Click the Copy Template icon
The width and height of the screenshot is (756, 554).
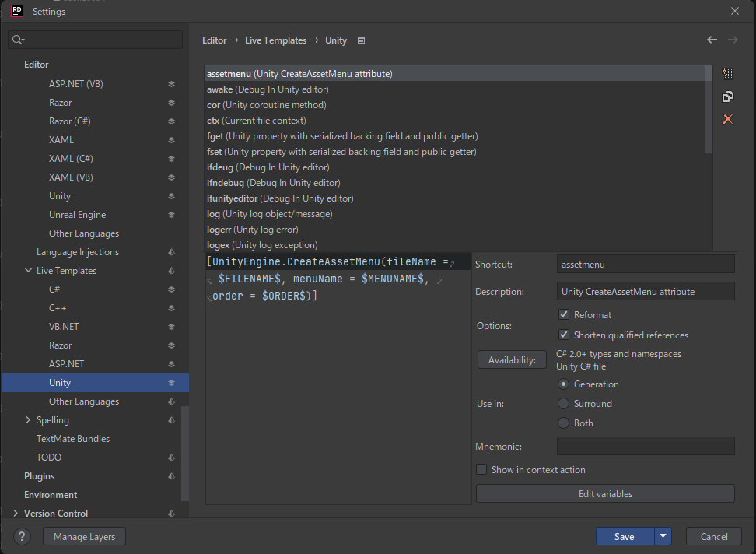coord(727,97)
